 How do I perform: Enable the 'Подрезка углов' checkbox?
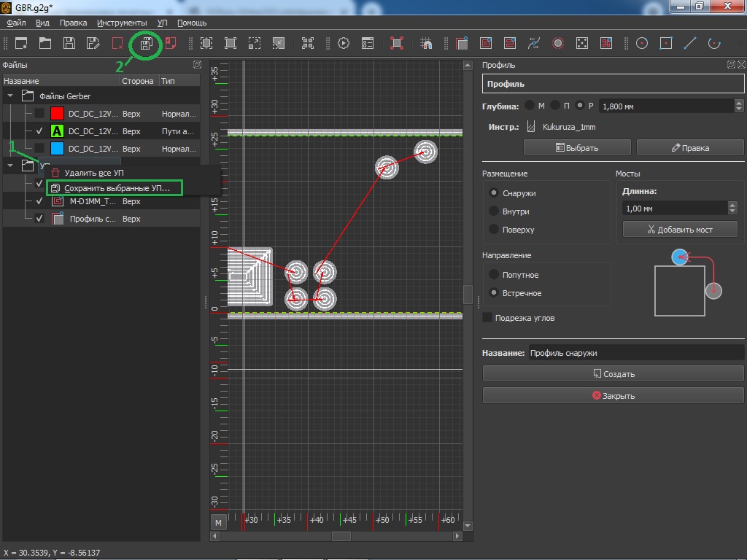(x=487, y=318)
